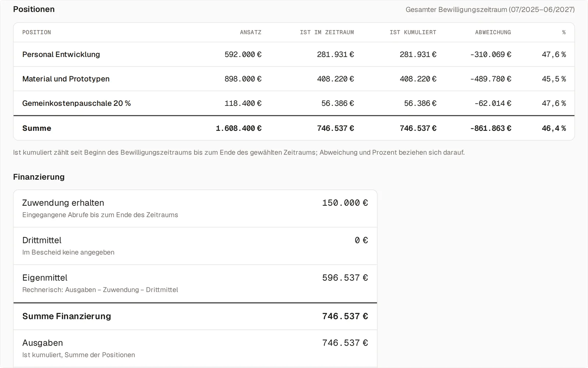Click the IST IM ZEITRAUM header
Image resolution: width=588 pixels, height=368 pixels.
327,32
